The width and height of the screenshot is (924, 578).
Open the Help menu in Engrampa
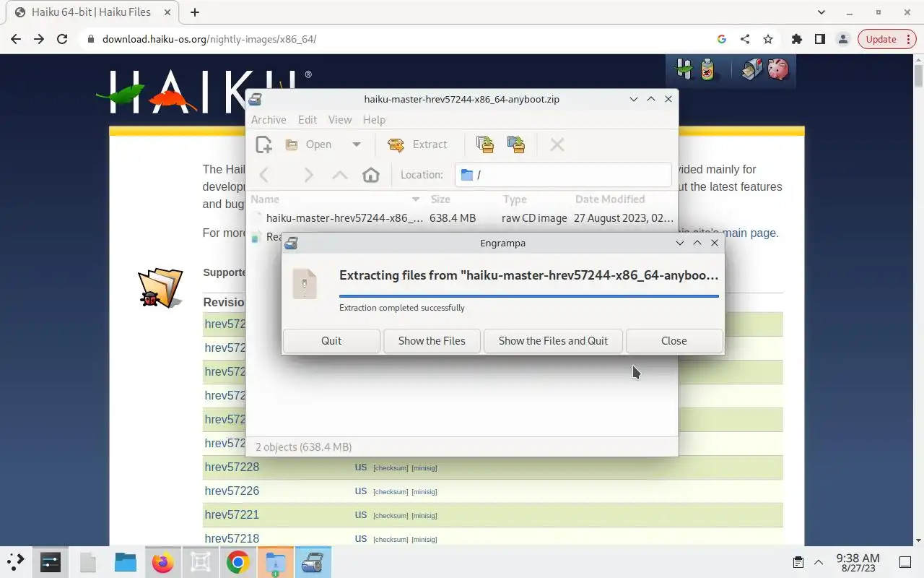point(374,120)
